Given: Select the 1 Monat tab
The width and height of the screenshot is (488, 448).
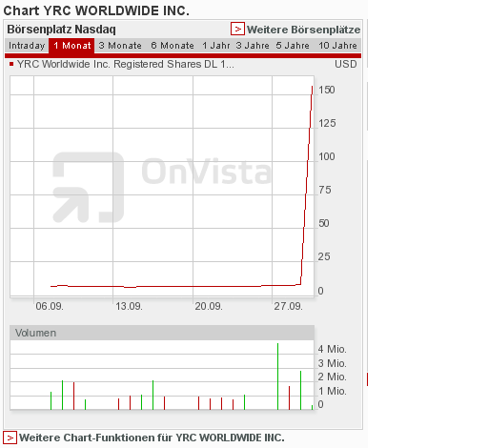Looking at the screenshot, I should click(x=71, y=46).
